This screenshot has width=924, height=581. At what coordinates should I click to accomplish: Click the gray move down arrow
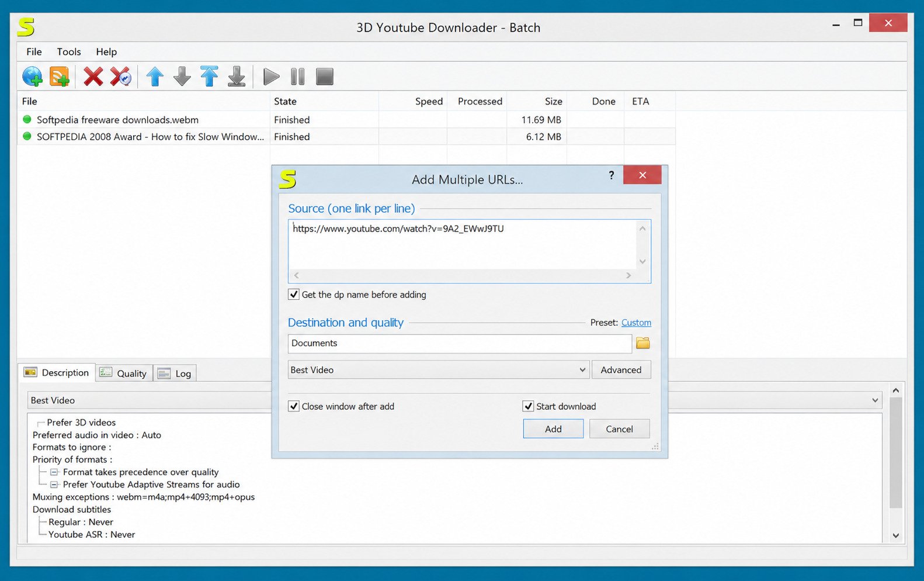[x=182, y=77]
